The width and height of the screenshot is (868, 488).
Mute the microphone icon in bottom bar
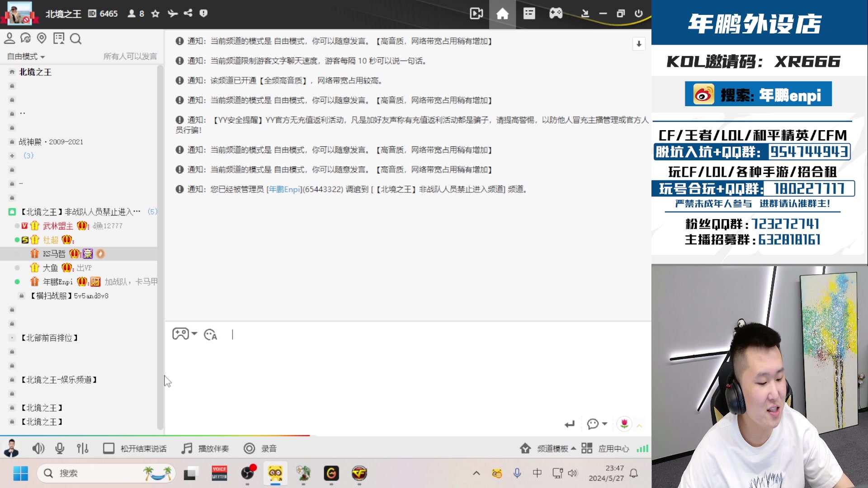point(60,448)
